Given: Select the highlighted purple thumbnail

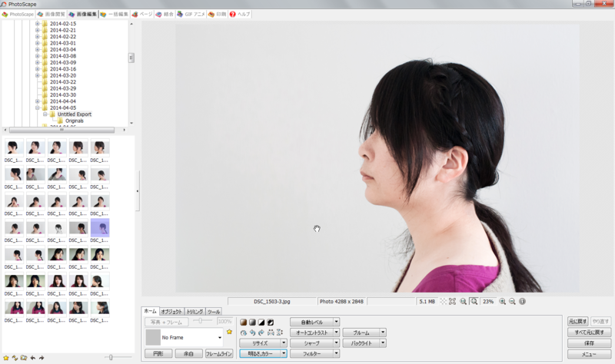Looking at the screenshot, I should point(100,228).
